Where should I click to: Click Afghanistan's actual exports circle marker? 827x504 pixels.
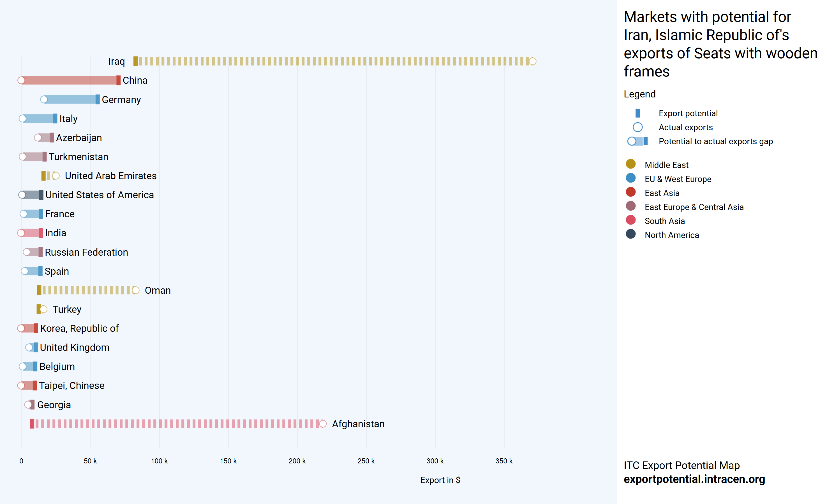point(323,424)
